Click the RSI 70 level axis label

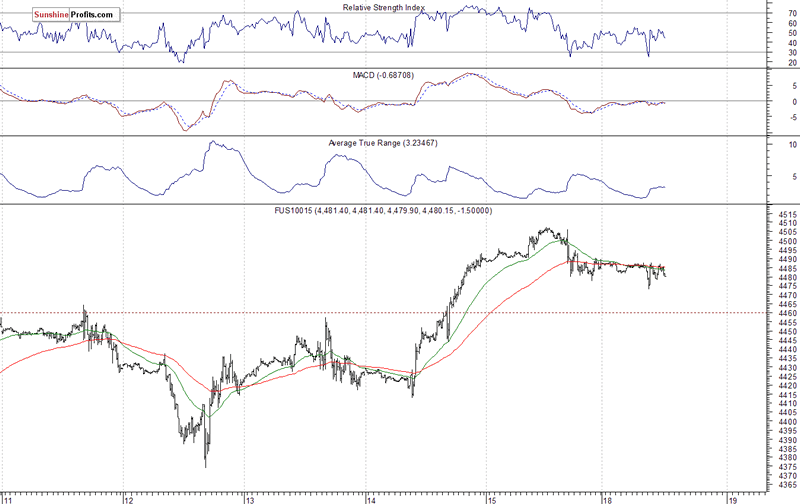792,13
